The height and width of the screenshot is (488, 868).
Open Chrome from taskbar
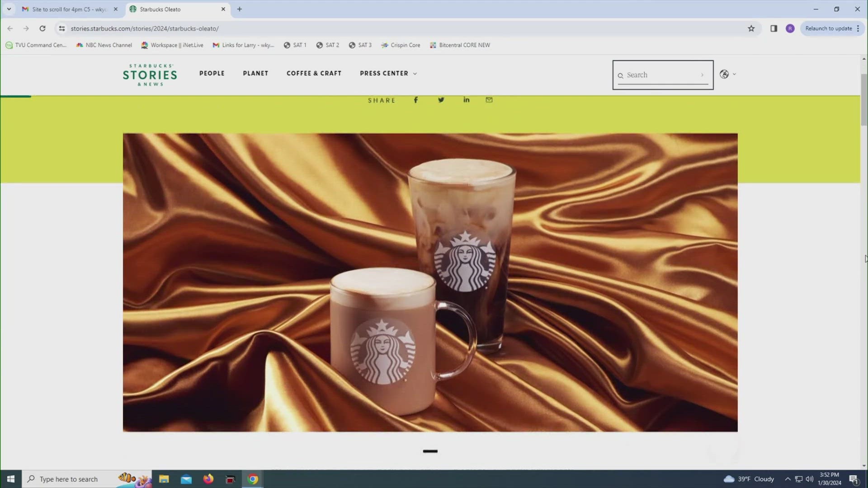(x=253, y=479)
